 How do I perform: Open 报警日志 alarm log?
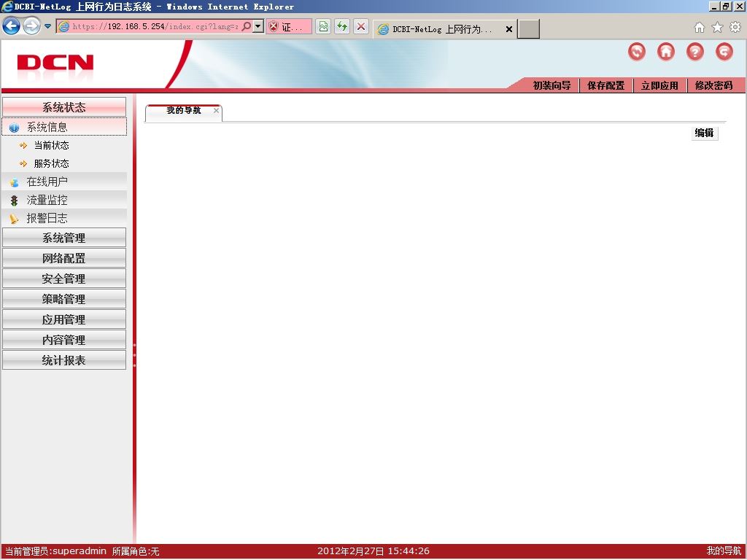(64, 218)
